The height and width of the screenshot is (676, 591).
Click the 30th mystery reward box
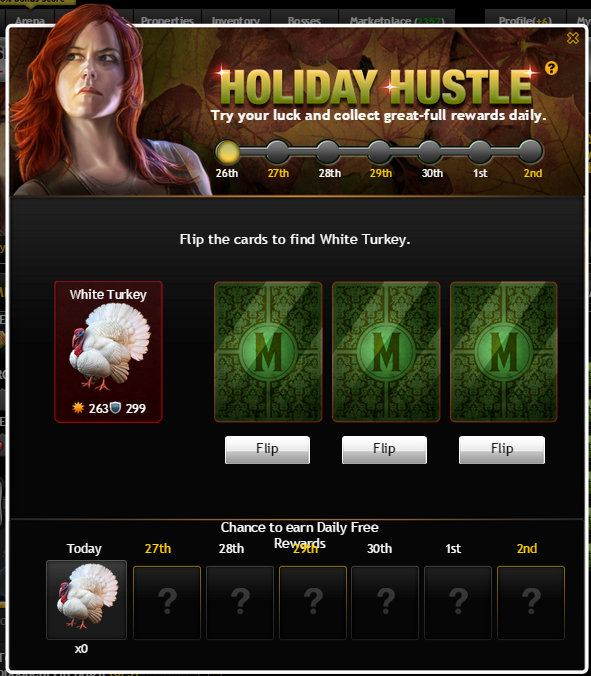click(385, 603)
